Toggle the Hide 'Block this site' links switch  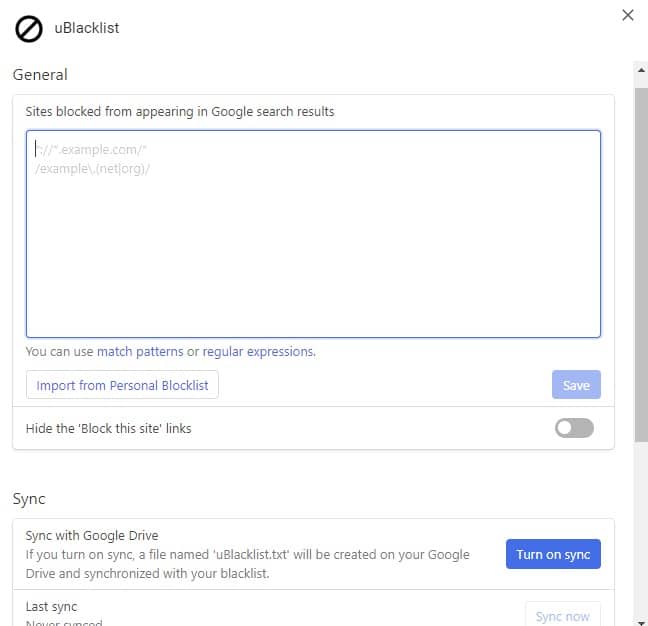click(574, 428)
